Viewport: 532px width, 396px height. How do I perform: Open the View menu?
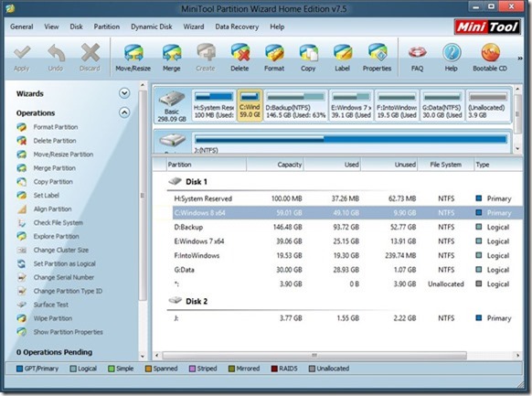(x=51, y=27)
